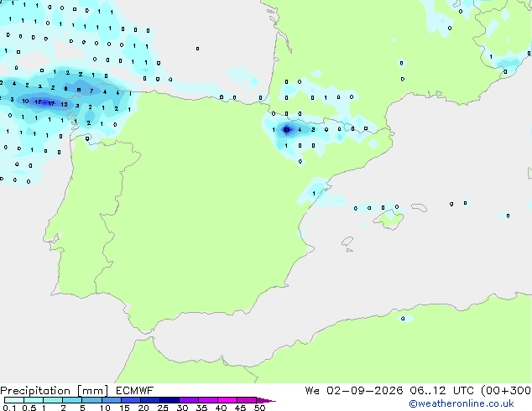Select the darkest navy 25–30 mm legend swatch
The height and width of the screenshot is (411, 532).
point(170,400)
